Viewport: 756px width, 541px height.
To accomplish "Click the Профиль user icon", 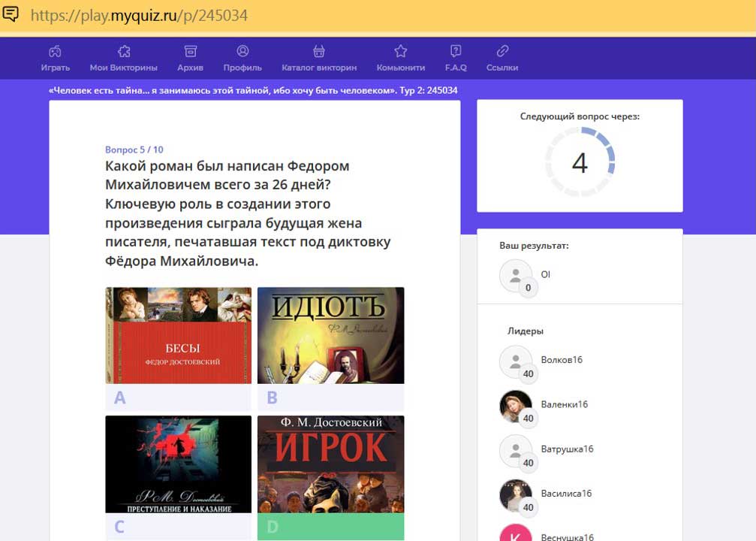I will pyautogui.click(x=242, y=51).
